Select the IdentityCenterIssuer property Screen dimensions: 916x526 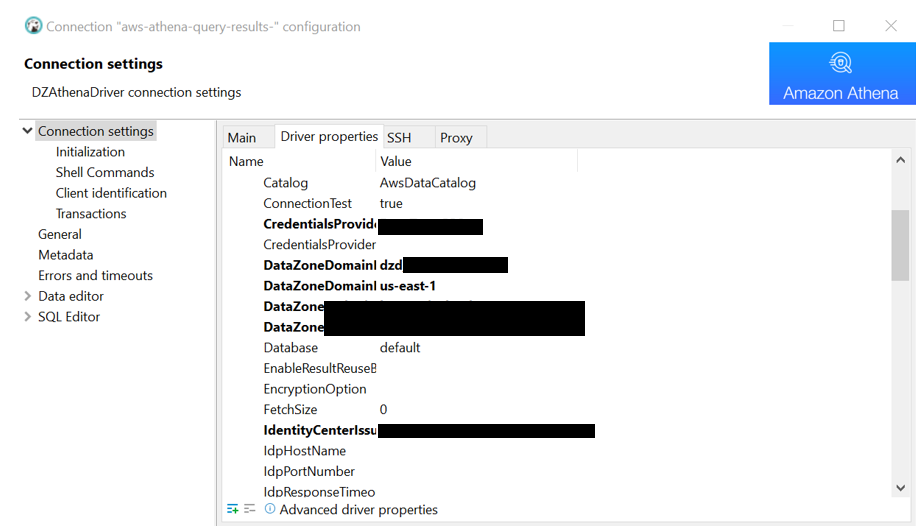[x=320, y=430]
